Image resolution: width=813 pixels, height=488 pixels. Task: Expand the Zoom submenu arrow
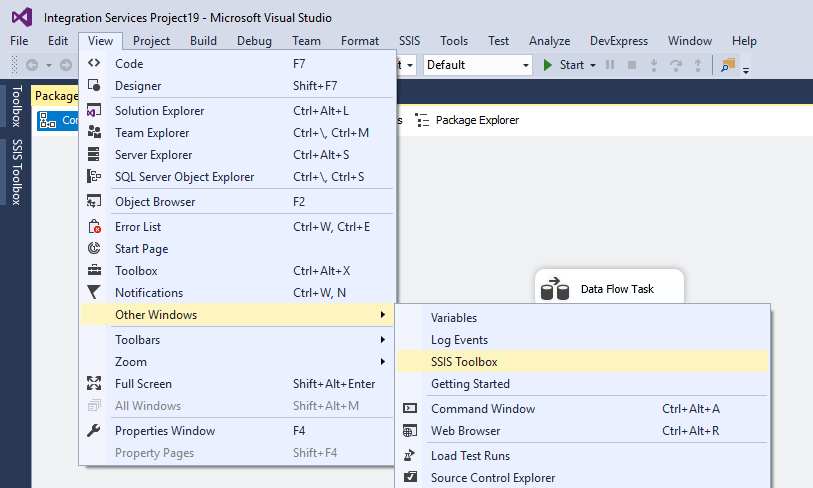(383, 361)
